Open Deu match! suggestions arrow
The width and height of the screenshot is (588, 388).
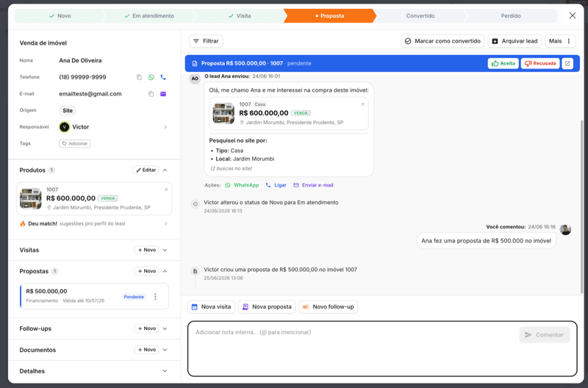[166, 224]
